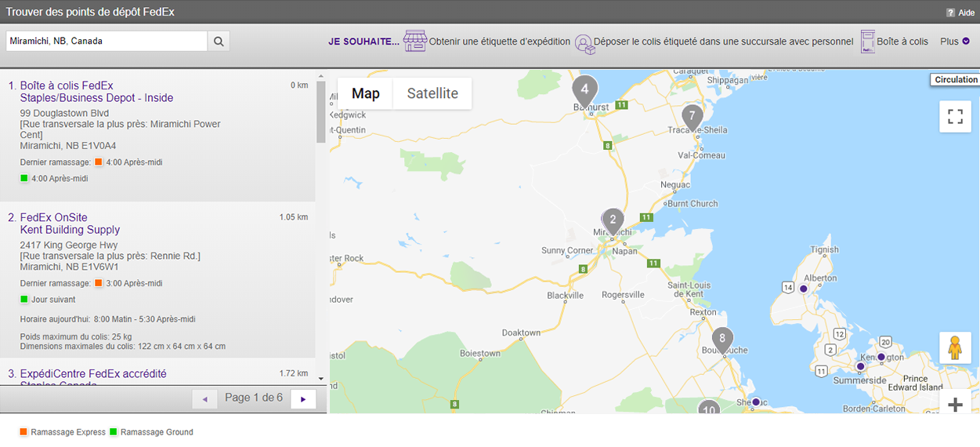This screenshot has width=980, height=447.
Task: Click address 2417 King George Hwy
Action: (x=69, y=245)
